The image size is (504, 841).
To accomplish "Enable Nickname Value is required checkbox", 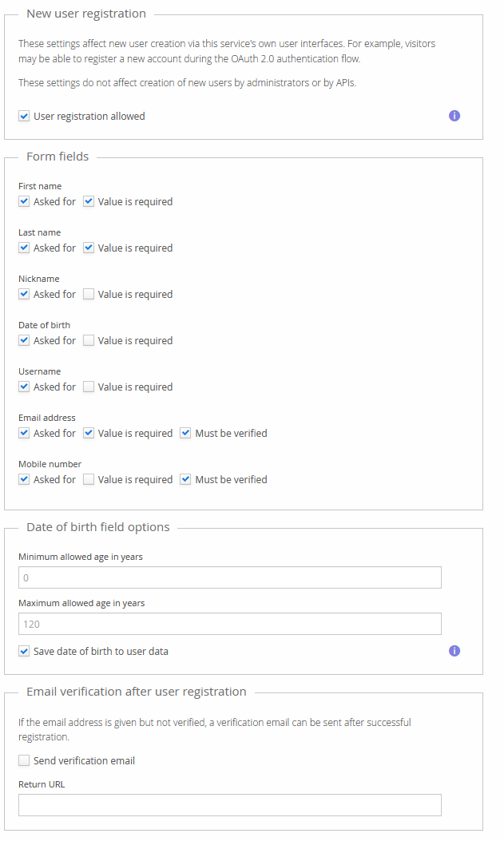I will coord(89,294).
